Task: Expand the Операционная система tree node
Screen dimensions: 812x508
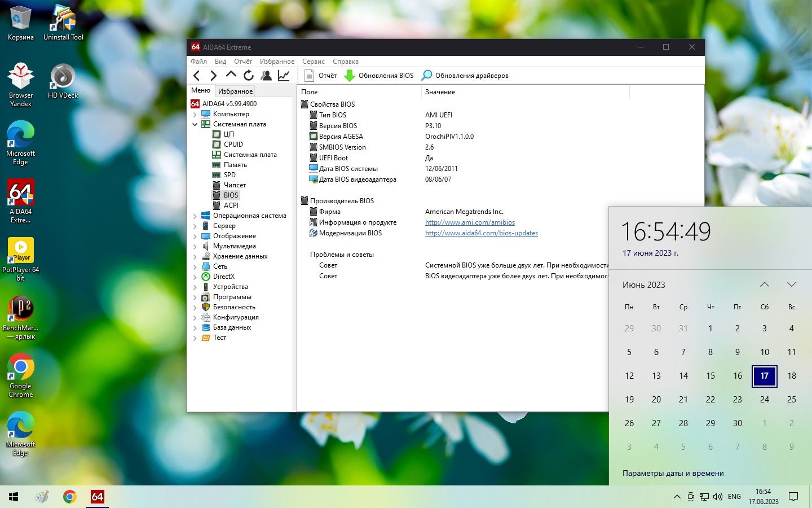Action: pos(195,216)
